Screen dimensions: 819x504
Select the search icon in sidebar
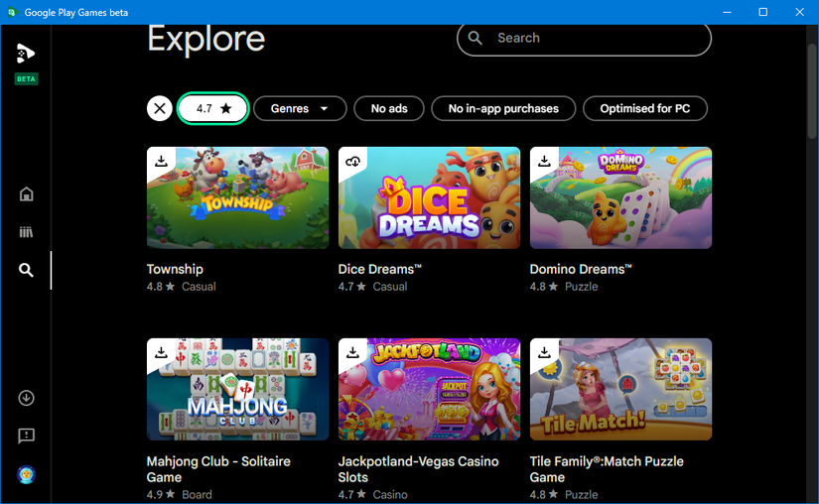coord(27,270)
